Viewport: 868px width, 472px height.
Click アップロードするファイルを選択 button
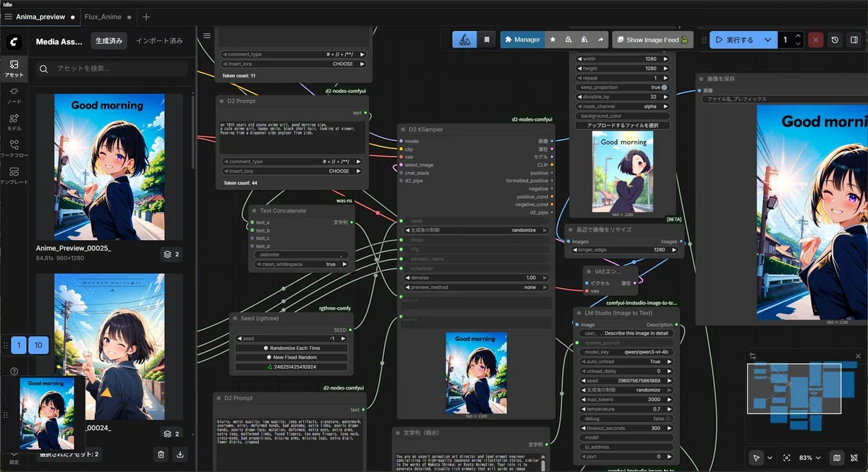click(x=623, y=125)
